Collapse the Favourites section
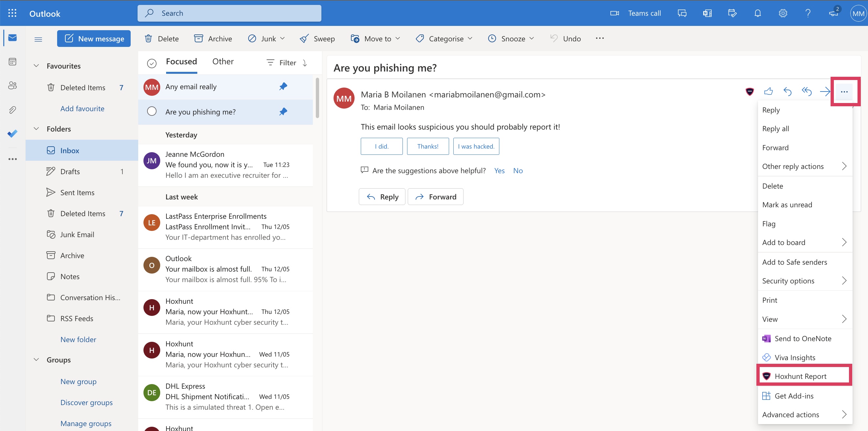This screenshot has width=868, height=431. tap(36, 66)
